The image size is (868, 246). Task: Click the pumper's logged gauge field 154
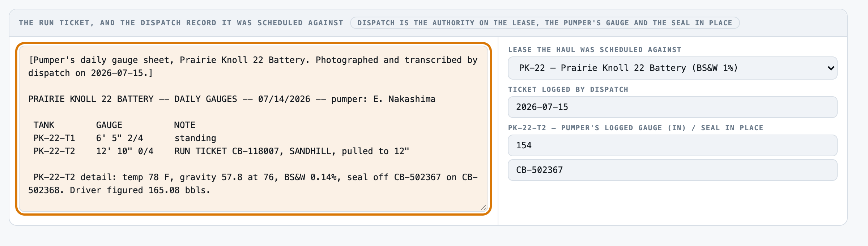pos(672,145)
